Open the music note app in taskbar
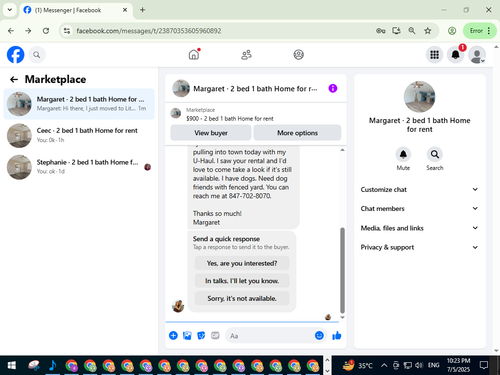500x375 pixels. [x=52, y=365]
